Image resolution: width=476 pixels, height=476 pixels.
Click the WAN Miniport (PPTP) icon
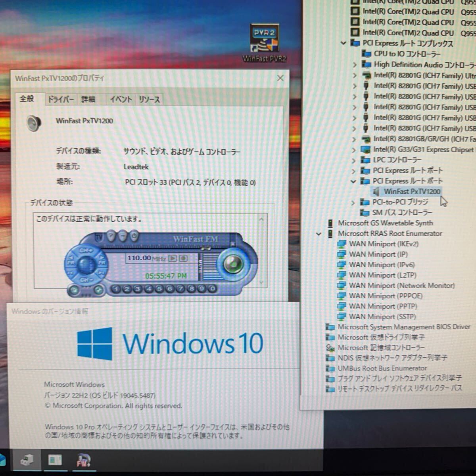(x=341, y=306)
